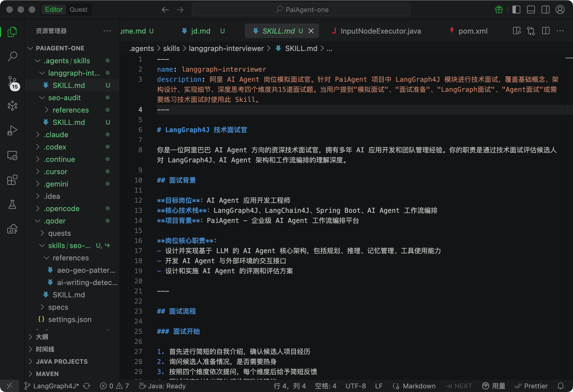The height and width of the screenshot is (392, 573).
Task: Click the PaiAgent-one search field
Action: [x=301, y=10]
